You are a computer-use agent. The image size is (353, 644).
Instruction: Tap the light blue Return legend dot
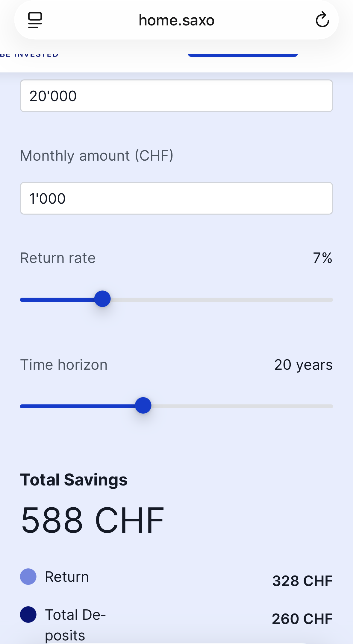pos(28,576)
